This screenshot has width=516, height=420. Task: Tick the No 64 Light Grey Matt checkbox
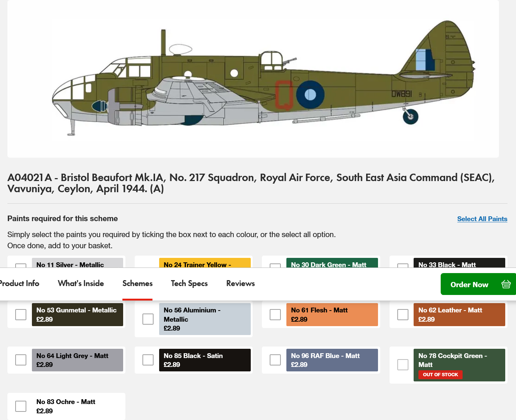[x=21, y=360]
